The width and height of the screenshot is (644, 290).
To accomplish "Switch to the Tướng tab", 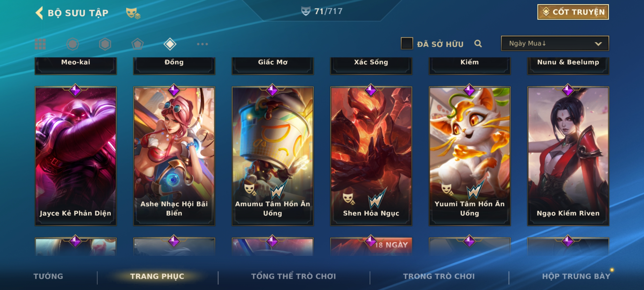I will tap(48, 276).
